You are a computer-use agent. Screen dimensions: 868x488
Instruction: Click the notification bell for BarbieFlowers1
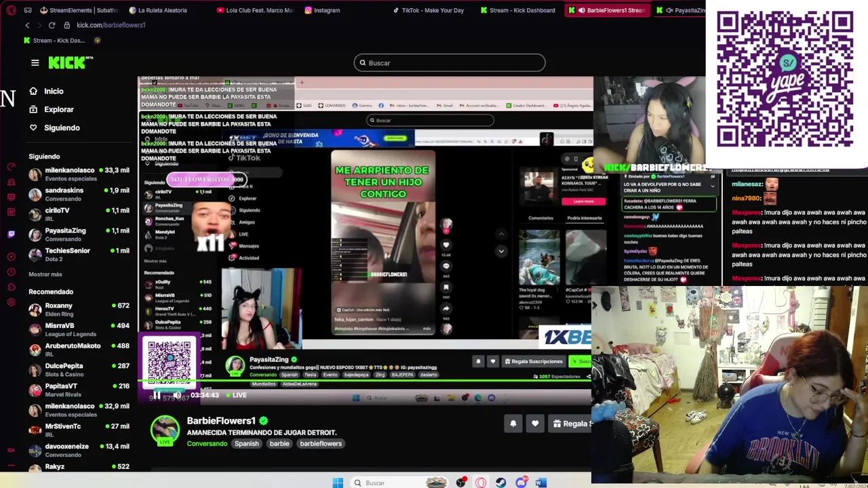pos(513,424)
